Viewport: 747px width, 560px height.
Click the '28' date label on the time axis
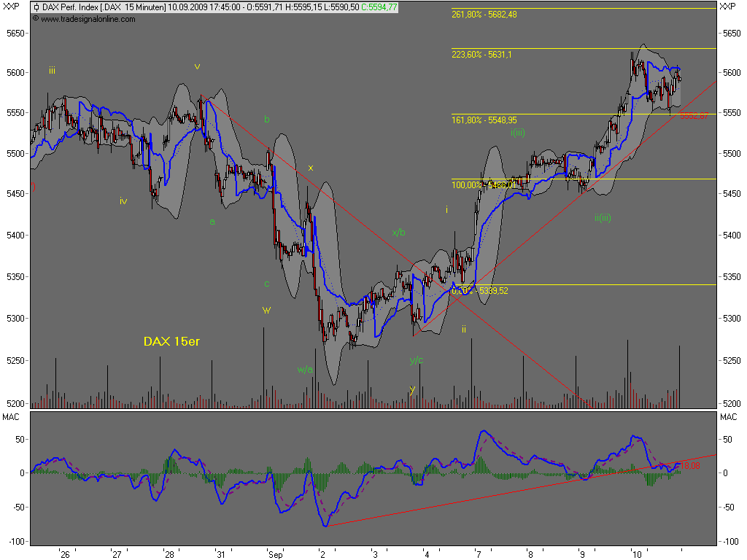click(169, 554)
